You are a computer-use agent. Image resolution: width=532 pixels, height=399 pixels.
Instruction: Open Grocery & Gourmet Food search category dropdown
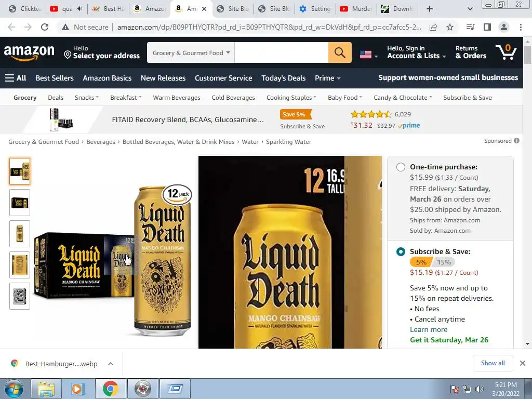click(x=191, y=52)
